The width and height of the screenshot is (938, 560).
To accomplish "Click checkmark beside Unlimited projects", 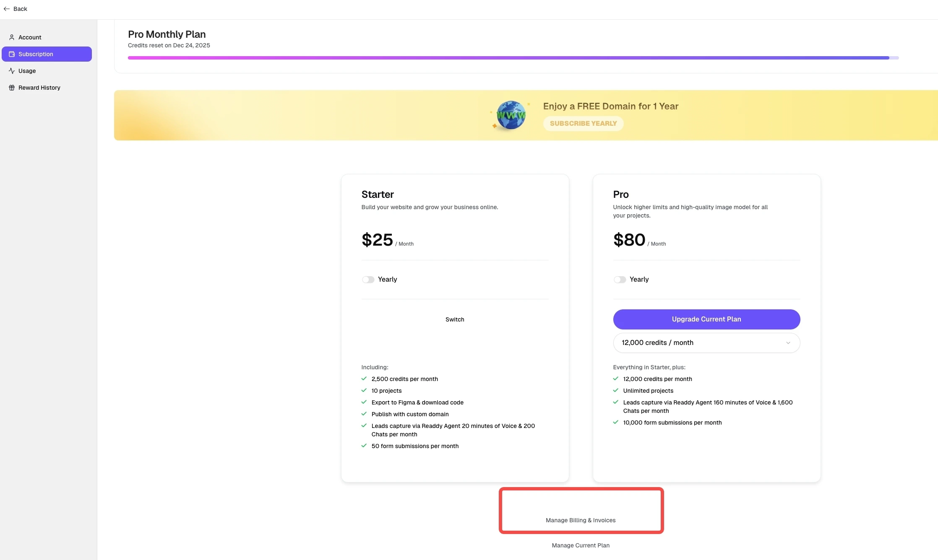I will coord(615,390).
